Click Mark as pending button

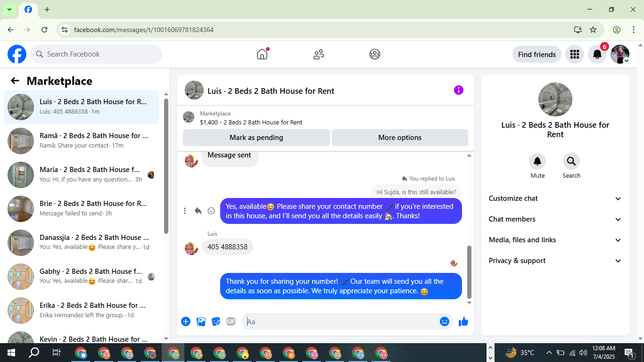point(256,138)
